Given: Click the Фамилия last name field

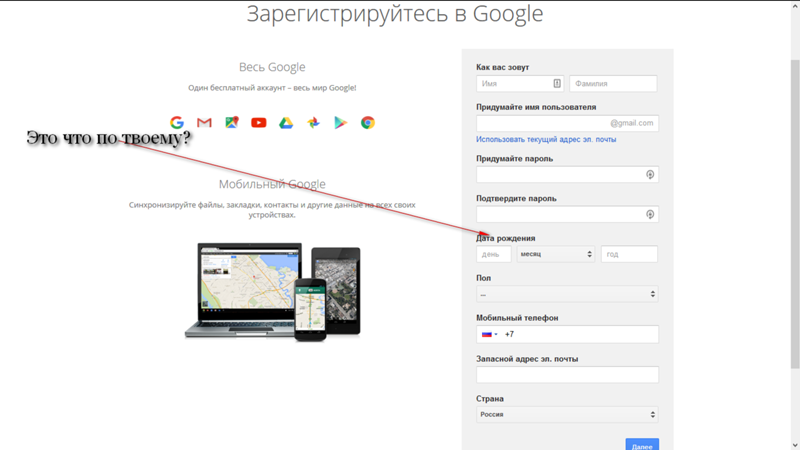Looking at the screenshot, I should 613,84.
